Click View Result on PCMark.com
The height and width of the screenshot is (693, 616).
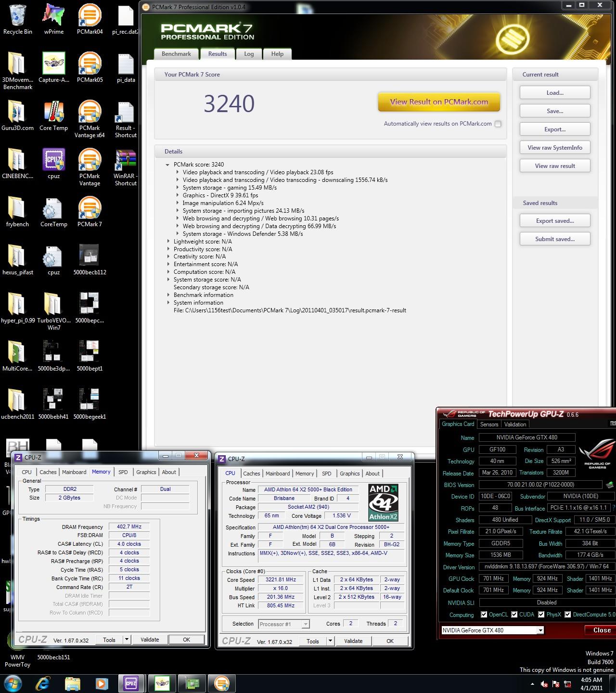coord(439,102)
